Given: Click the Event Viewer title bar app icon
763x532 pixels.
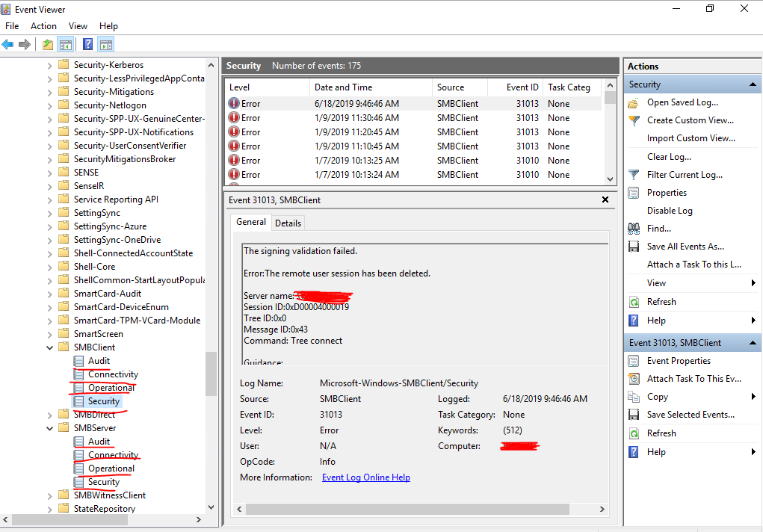Looking at the screenshot, I should 5,9.
